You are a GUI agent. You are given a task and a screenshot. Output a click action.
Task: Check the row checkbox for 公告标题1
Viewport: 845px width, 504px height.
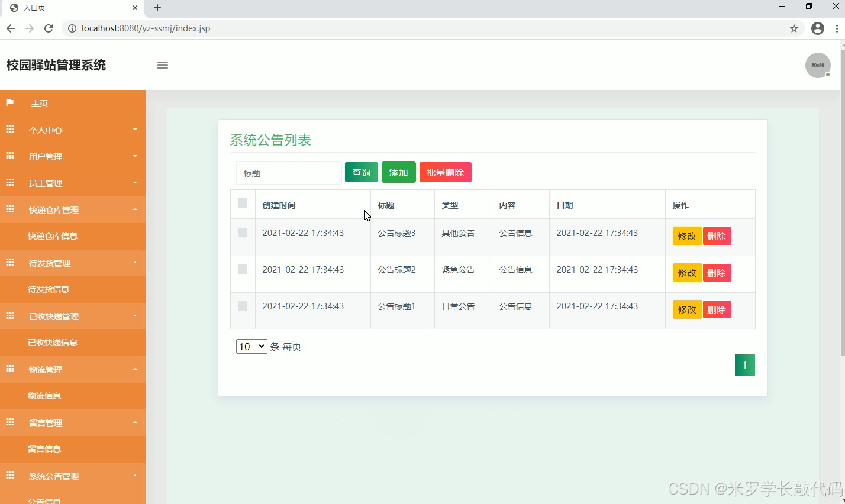coord(242,305)
